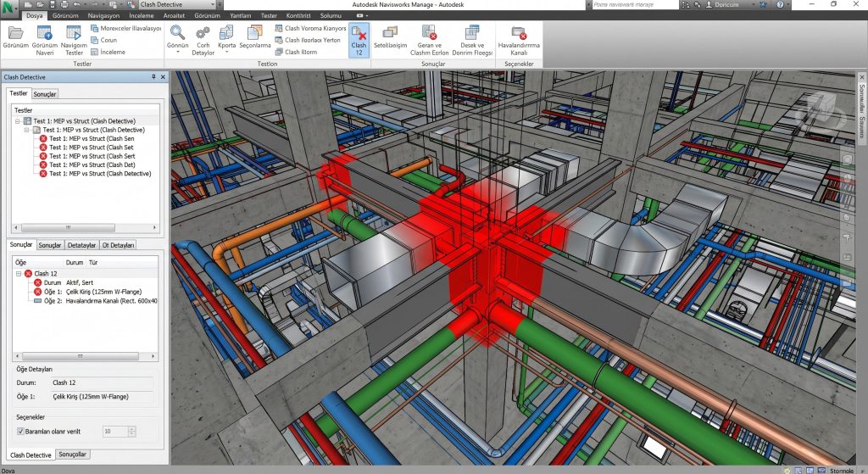Open the Tester ribbon tab
The image size is (868, 474).
[x=269, y=15]
